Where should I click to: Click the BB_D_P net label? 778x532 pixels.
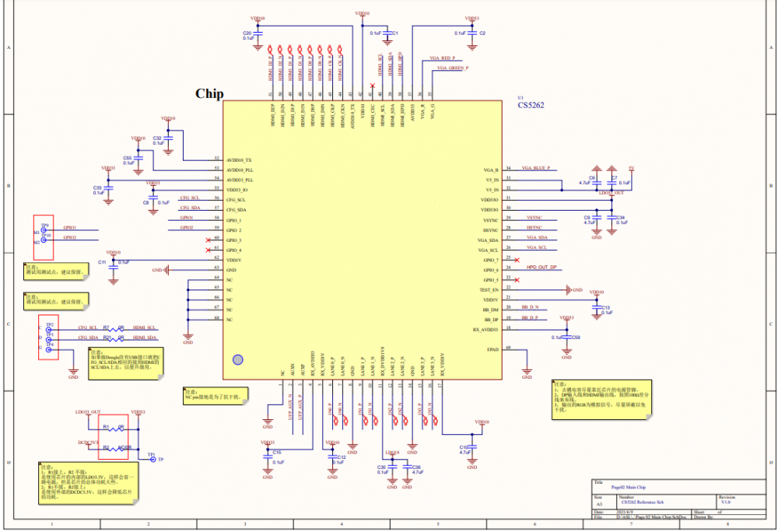coord(530,317)
